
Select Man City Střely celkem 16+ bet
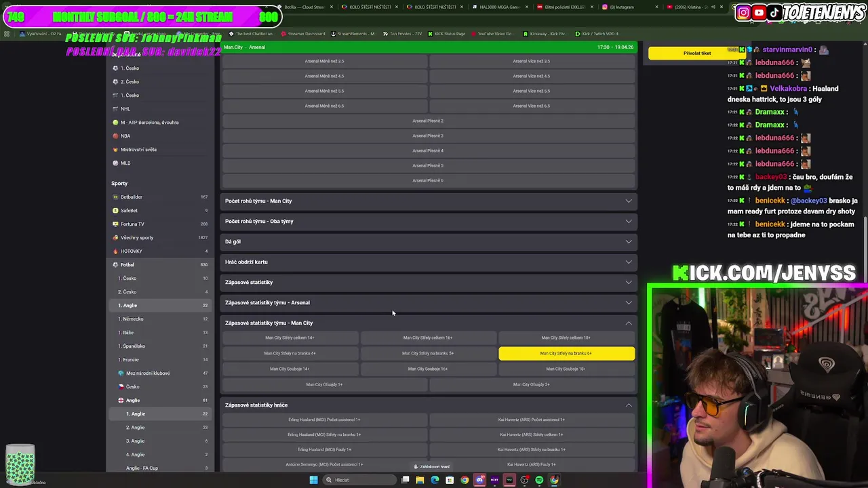[x=428, y=338]
